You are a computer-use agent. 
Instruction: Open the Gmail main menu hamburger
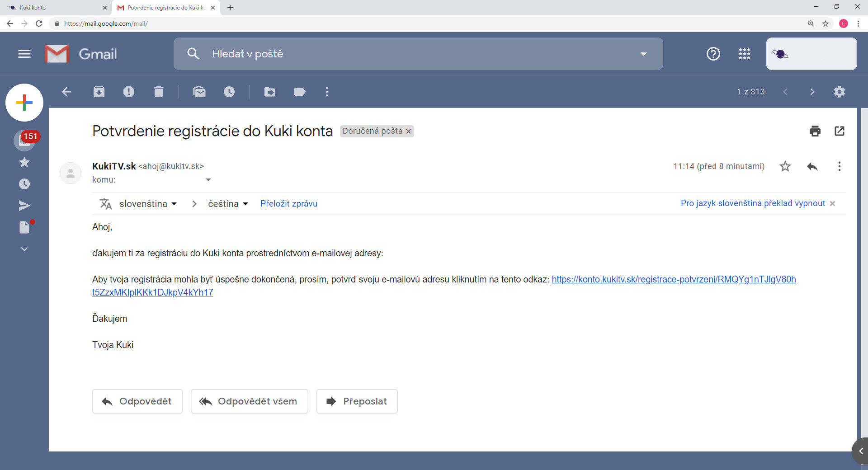(x=24, y=54)
